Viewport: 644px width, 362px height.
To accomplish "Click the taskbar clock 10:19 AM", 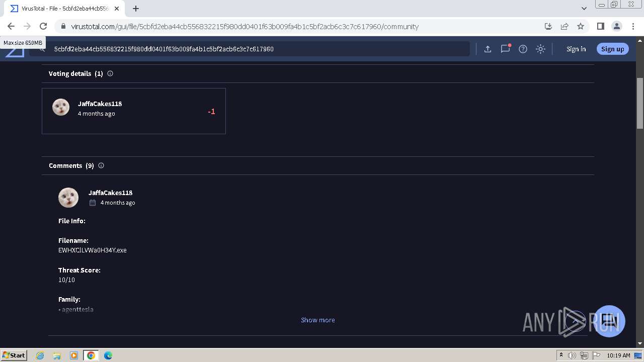I will (618, 355).
